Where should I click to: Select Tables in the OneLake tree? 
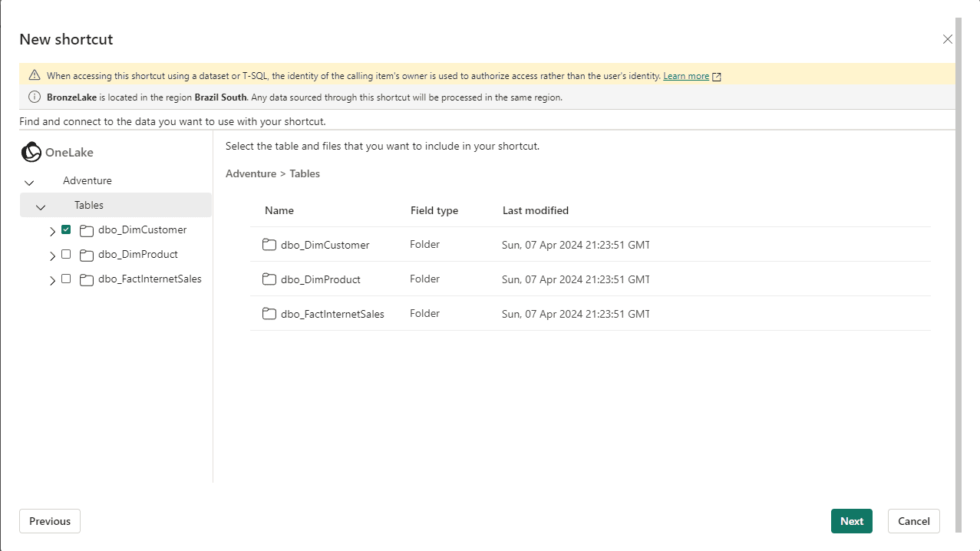[89, 205]
